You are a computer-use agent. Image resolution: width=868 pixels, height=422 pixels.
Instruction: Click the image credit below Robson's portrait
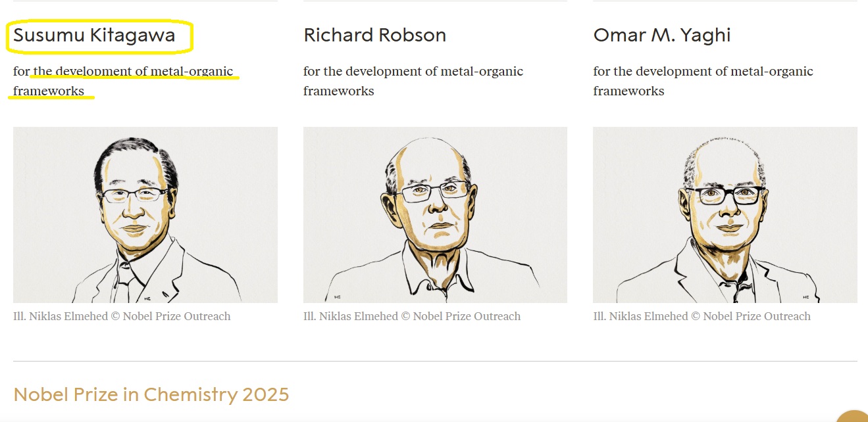[411, 316]
